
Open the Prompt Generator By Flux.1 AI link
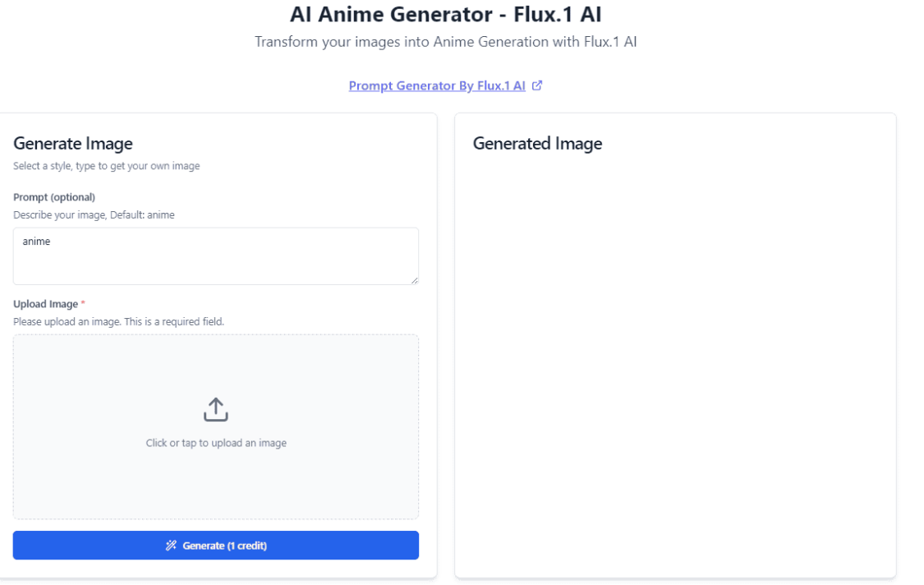click(x=437, y=85)
